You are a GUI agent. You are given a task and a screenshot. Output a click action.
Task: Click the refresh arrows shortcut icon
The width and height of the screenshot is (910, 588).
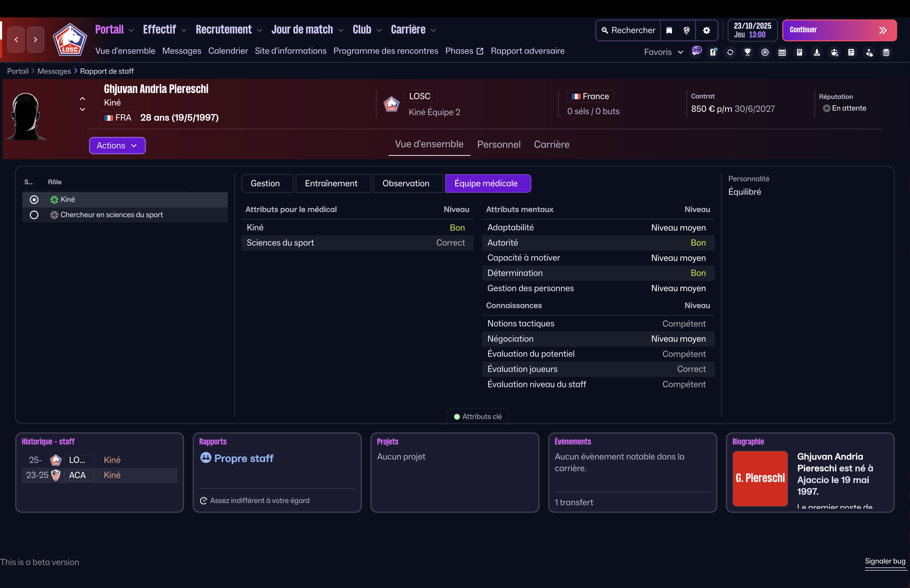(x=730, y=52)
